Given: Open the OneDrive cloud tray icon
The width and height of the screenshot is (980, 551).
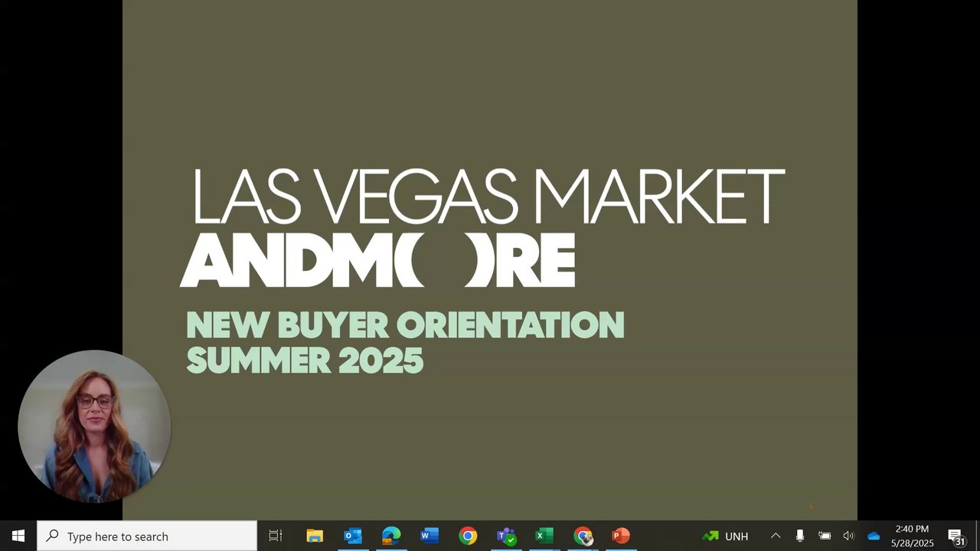Looking at the screenshot, I should coord(874,536).
